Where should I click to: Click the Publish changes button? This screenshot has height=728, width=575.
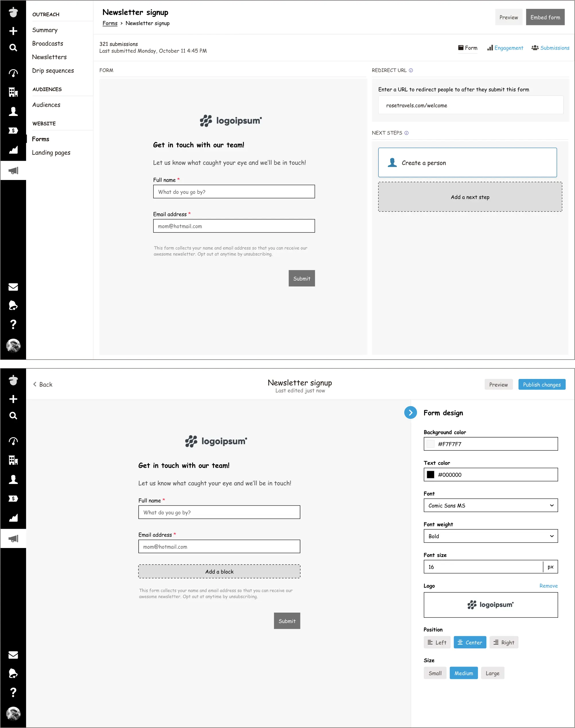(x=541, y=385)
